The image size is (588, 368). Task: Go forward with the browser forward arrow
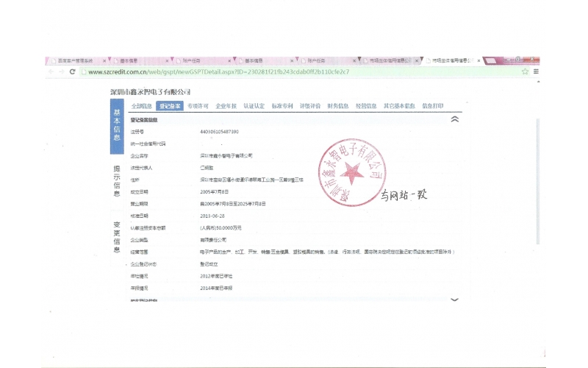tap(62, 71)
